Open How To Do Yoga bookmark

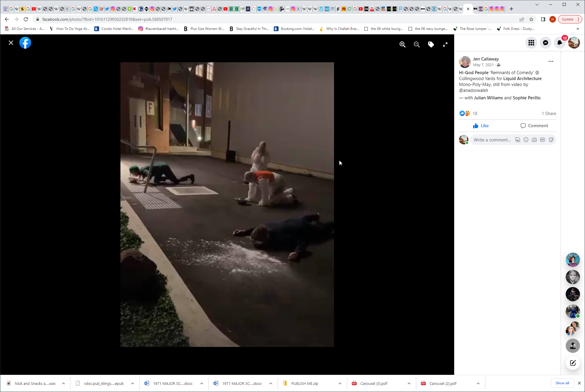(x=69, y=29)
